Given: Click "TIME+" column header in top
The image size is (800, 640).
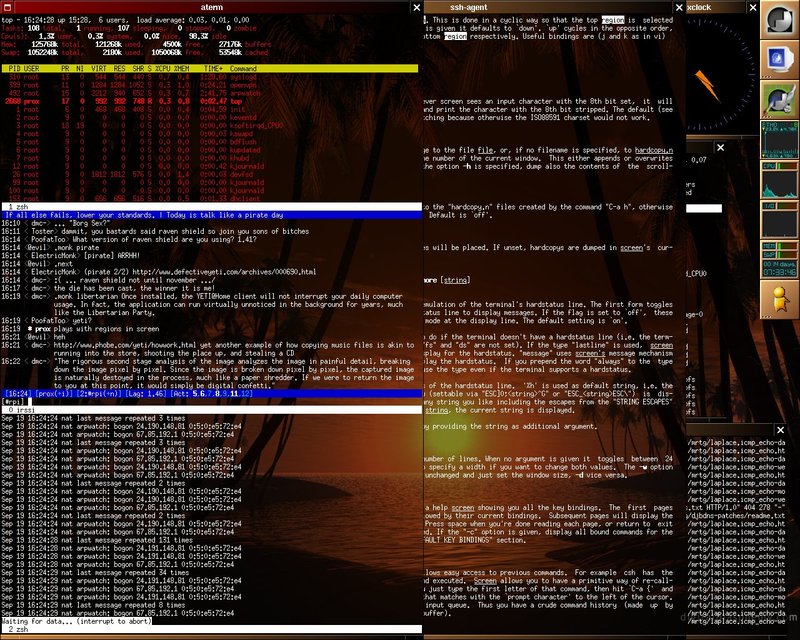Looking at the screenshot, I should [x=213, y=68].
